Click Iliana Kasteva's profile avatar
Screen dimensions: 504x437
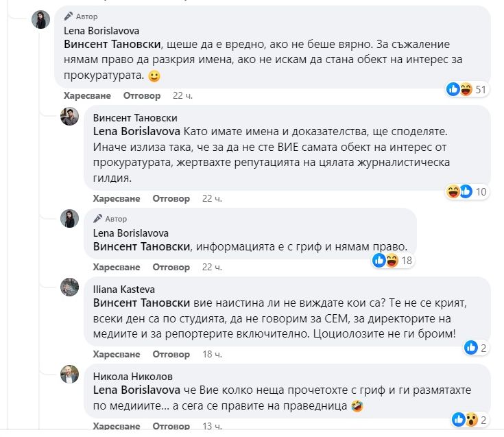[70, 287]
